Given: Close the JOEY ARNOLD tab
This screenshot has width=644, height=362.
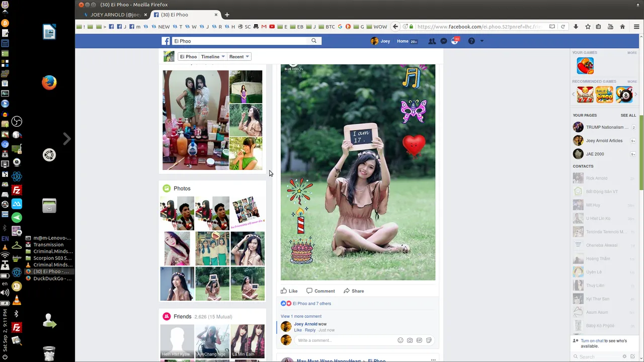Looking at the screenshot, I should (145, 15).
